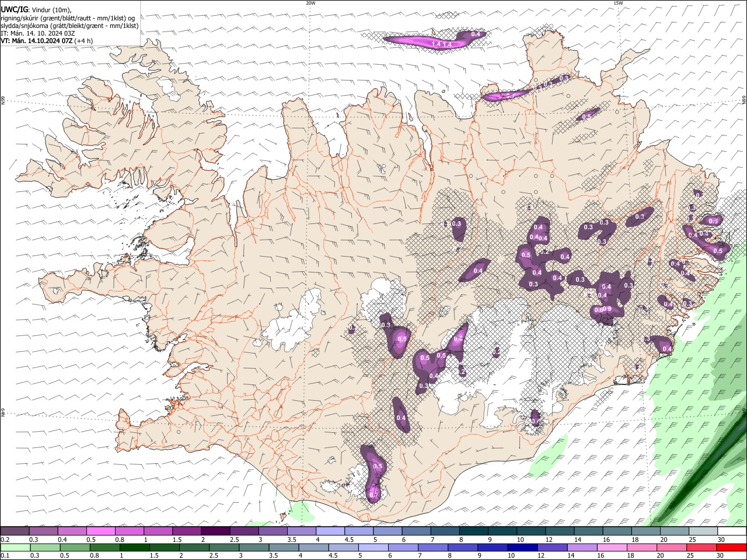This screenshot has height=560, width=747.
Task: Pick the dark green rain swatch labeled 1
Action: pos(134,547)
